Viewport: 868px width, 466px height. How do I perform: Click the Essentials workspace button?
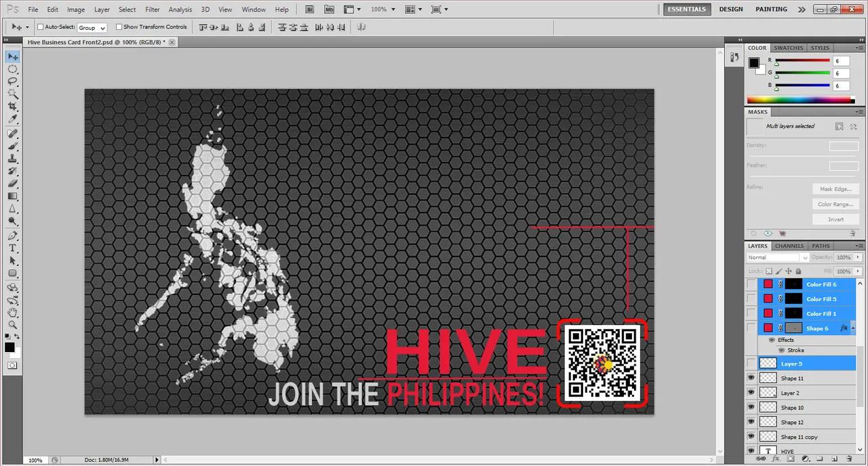coord(686,9)
